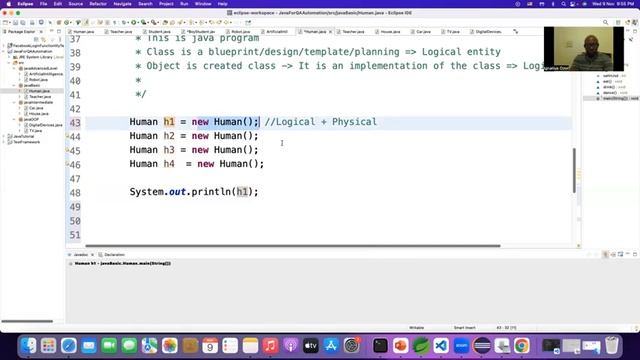Screen dimensions: 640x360
Task: Open Finder from the dock
Action: (x=29, y=346)
